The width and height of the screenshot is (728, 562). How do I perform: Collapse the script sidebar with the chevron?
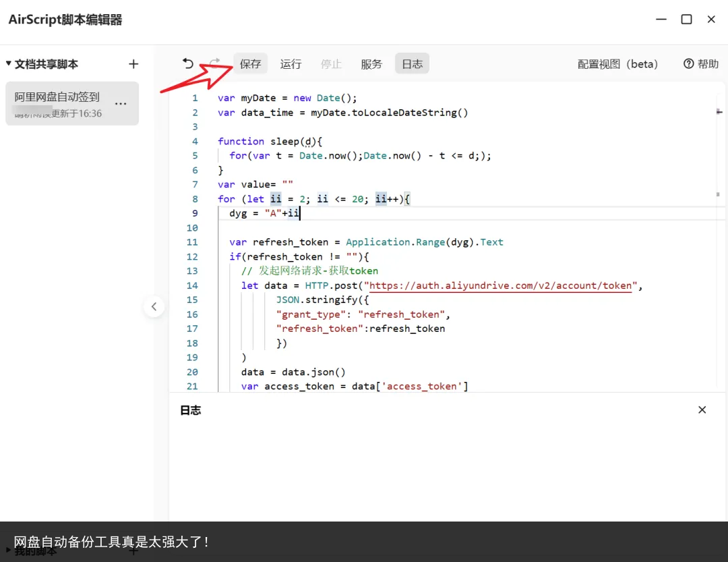point(154,306)
